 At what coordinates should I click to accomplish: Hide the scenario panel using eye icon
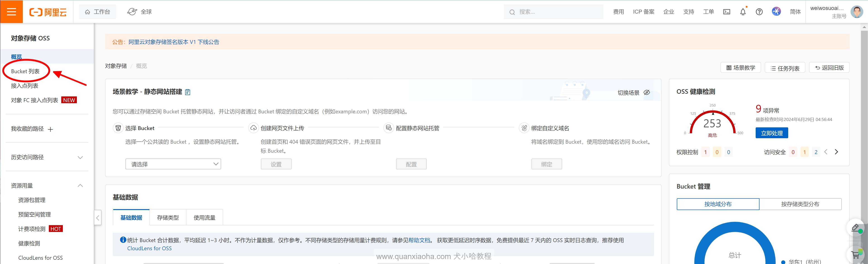click(647, 93)
